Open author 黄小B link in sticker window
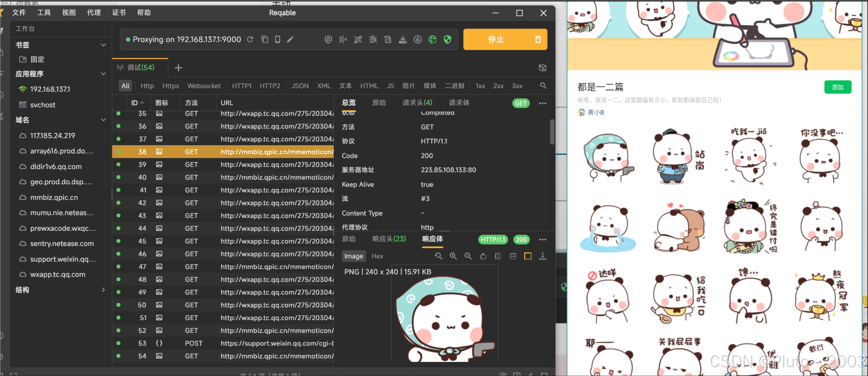Viewport: 868px width, 376px height. [596, 112]
